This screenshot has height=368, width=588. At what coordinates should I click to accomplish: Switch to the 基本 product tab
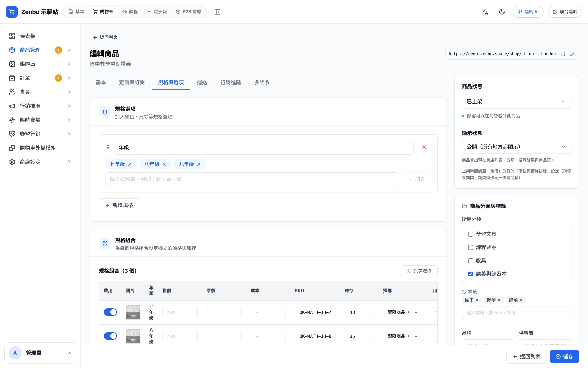[101, 82]
